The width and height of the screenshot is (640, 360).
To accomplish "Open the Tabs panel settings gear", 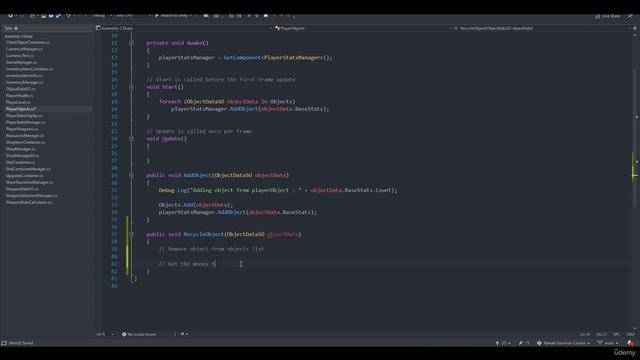I will pos(16,28).
